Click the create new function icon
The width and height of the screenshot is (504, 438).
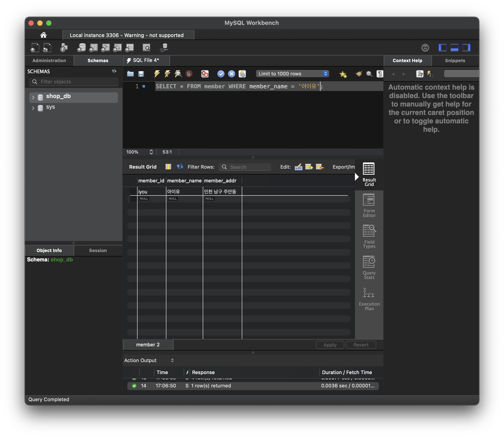pos(130,47)
